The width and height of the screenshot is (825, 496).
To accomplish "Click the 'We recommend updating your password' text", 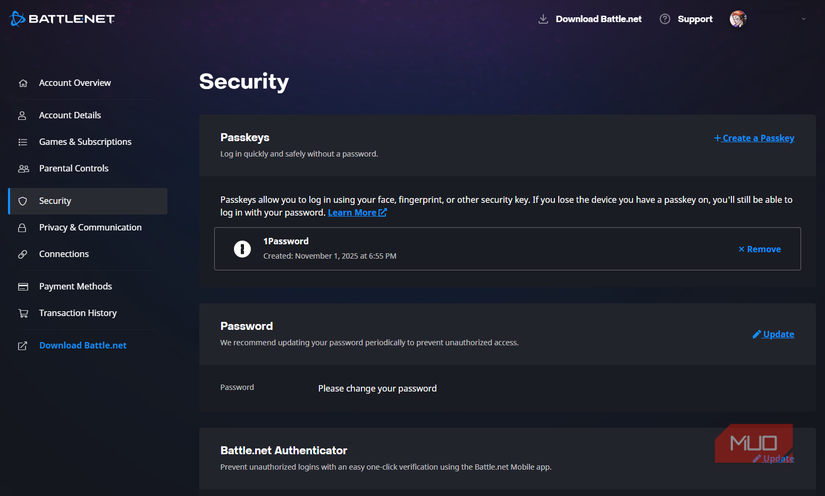I will (369, 342).
